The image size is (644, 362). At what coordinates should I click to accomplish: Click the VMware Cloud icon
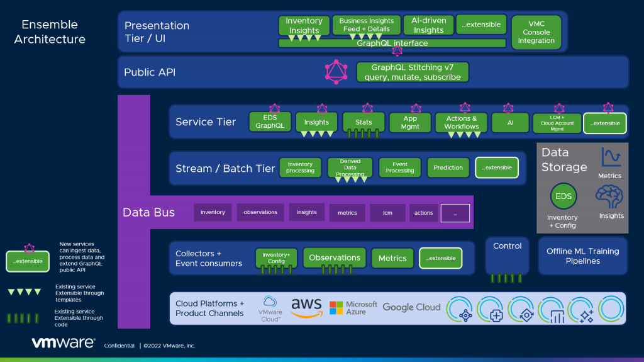click(x=270, y=308)
